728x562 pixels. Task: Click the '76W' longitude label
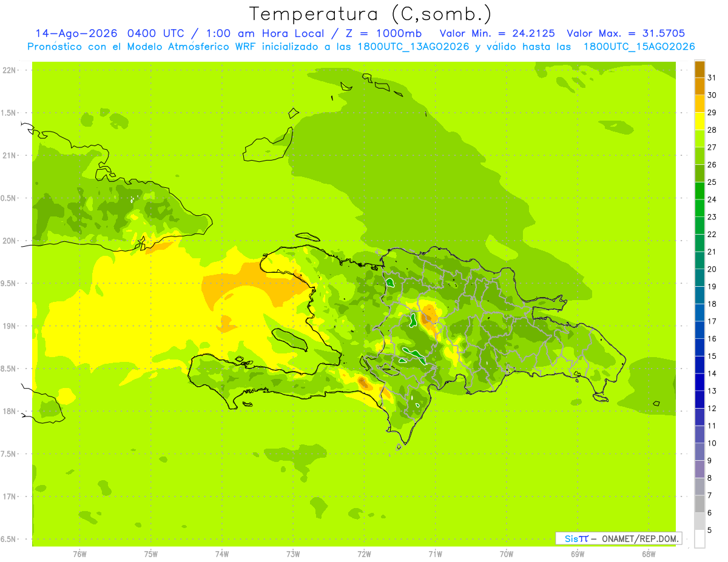point(79,554)
